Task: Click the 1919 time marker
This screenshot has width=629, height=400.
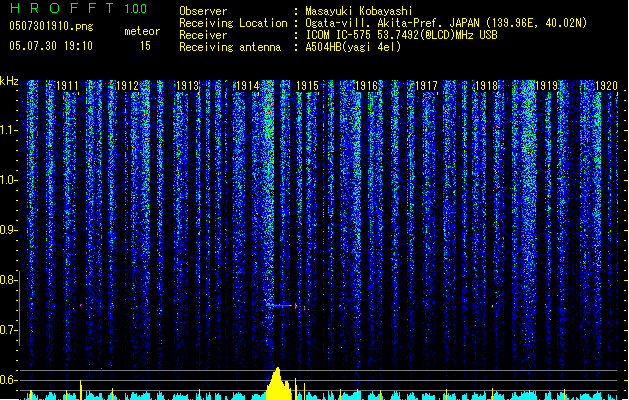Action: point(547,85)
